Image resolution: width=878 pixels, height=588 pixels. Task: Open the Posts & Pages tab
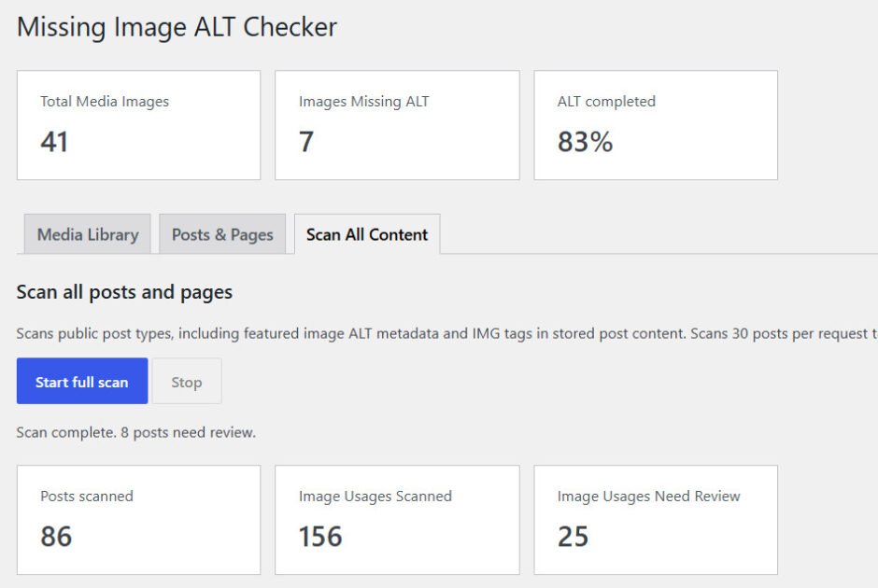point(222,234)
